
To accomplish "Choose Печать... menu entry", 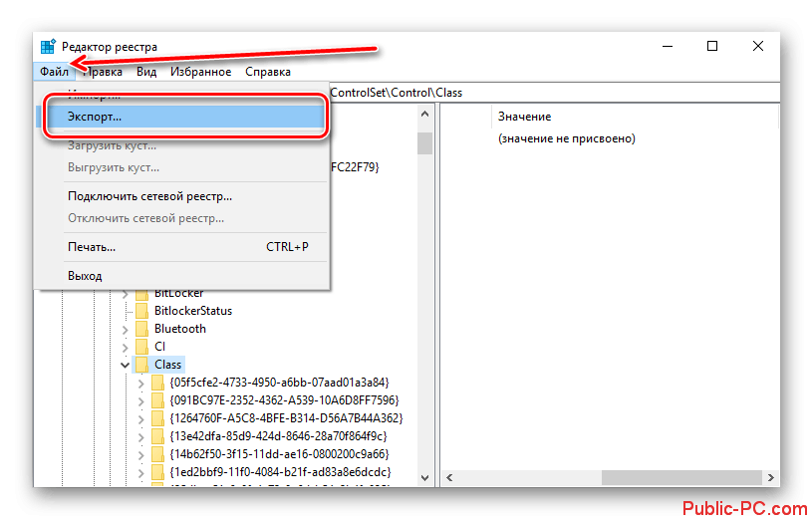I will point(182,247).
